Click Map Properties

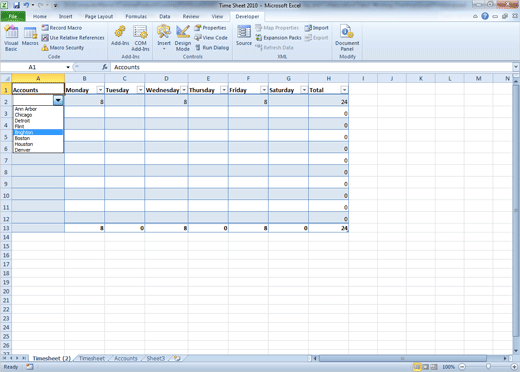click(x=277, y=28)
